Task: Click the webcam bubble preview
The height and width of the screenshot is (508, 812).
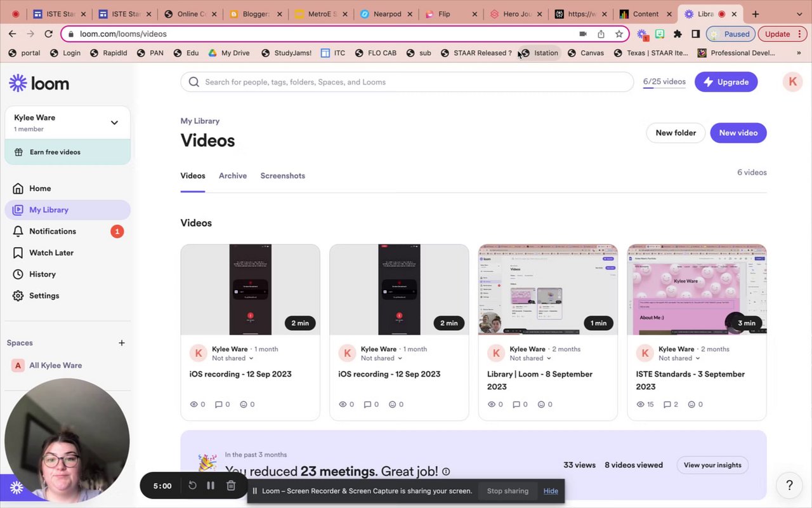Action: point(67,441)
